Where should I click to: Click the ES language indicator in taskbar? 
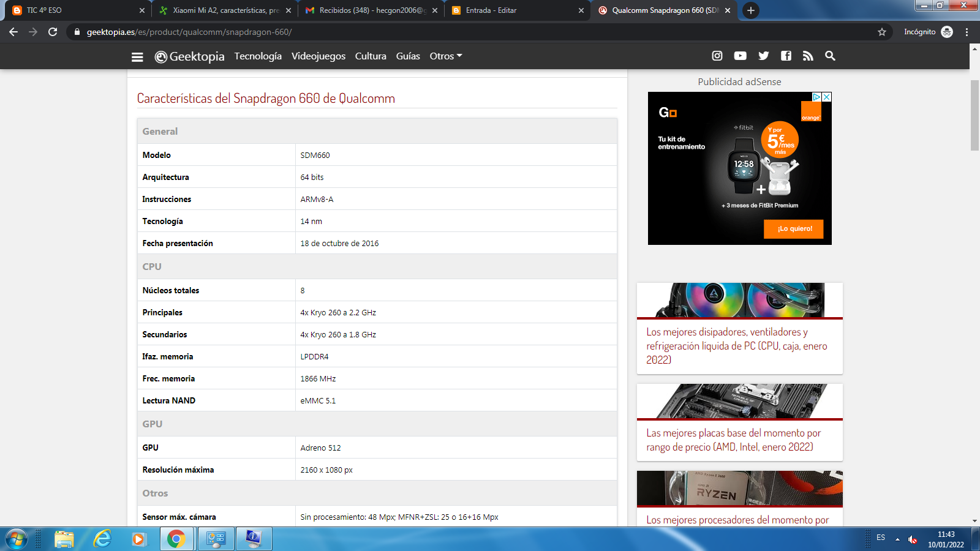click(x=881, y=538)
